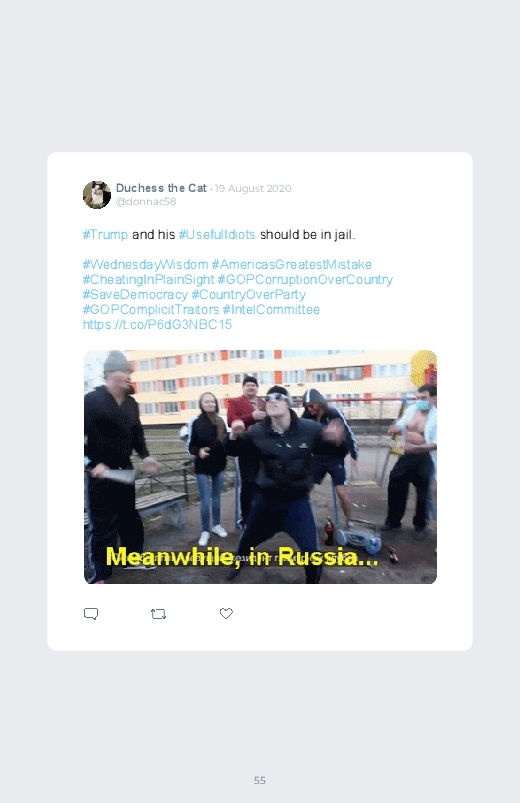
Task: Follow the t.co/P6dG3NBC15 link
Action: click(157, 324)
